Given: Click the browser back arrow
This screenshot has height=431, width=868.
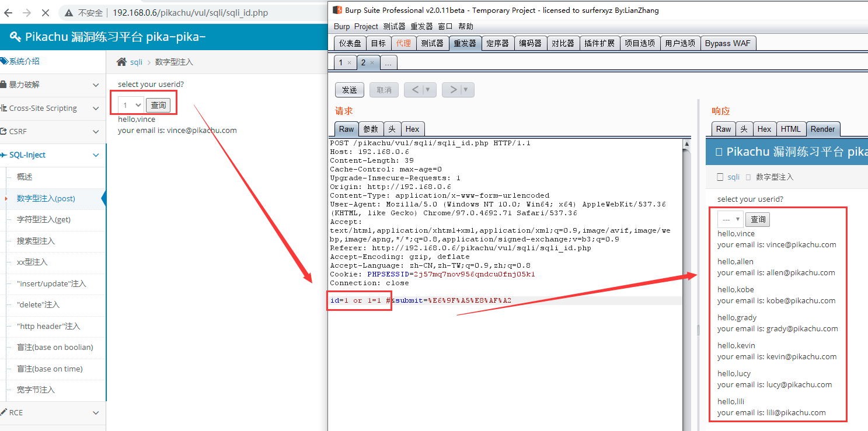Looking at the screenshot, I should (9, 12).
